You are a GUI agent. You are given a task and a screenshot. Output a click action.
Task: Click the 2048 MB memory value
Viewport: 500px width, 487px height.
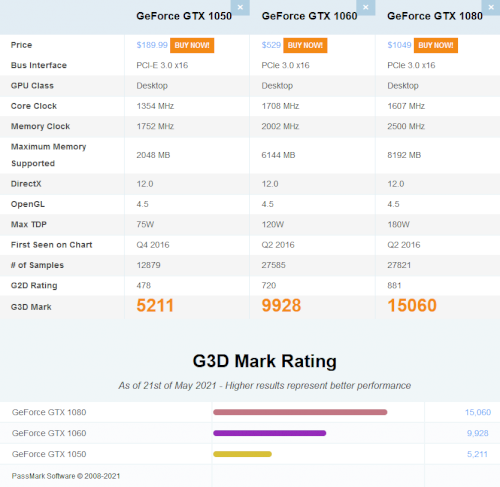tap(153, 155)
